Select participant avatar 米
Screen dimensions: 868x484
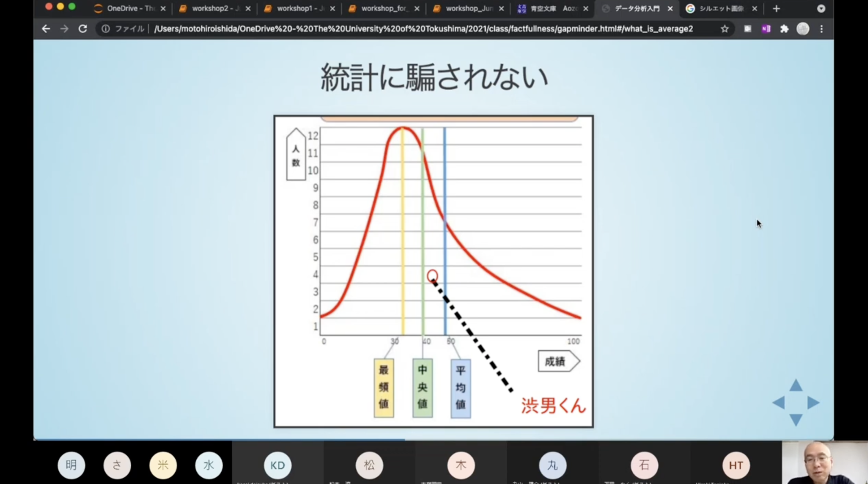(x=163, y=465)
